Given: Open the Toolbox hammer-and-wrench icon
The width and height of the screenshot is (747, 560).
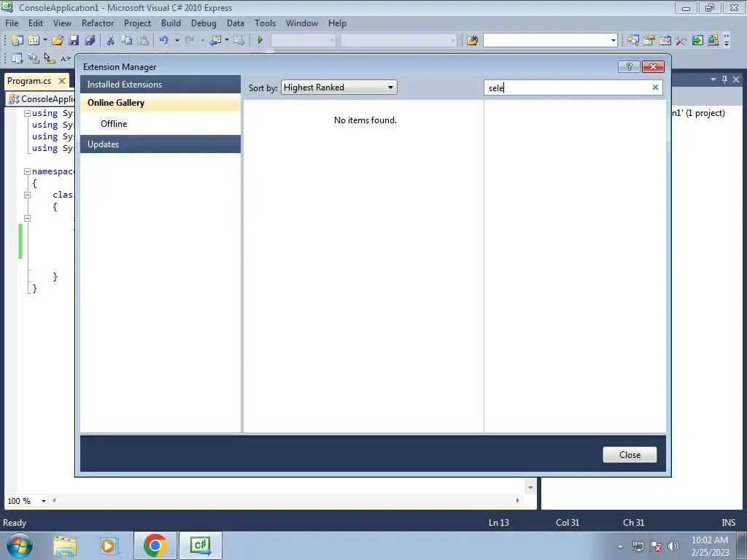Looking at the screenshot, I should coord(681,41).
